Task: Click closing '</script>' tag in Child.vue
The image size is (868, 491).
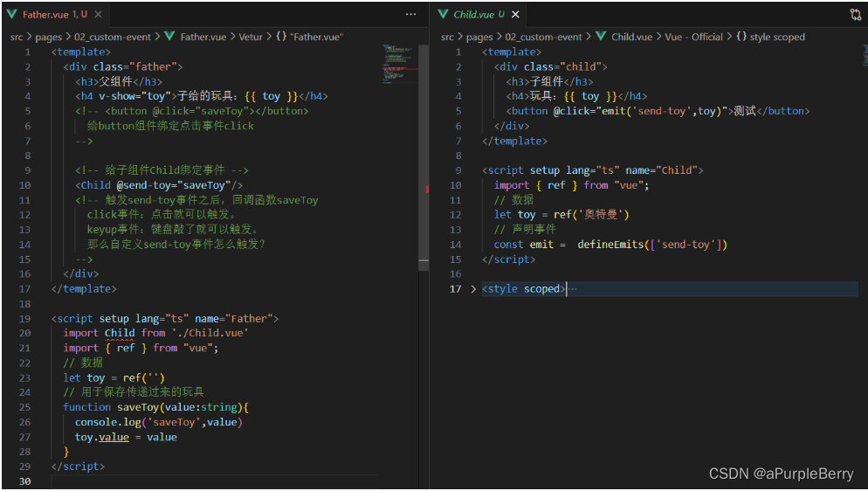Action: pyautogui.click(x=509, y=259)
